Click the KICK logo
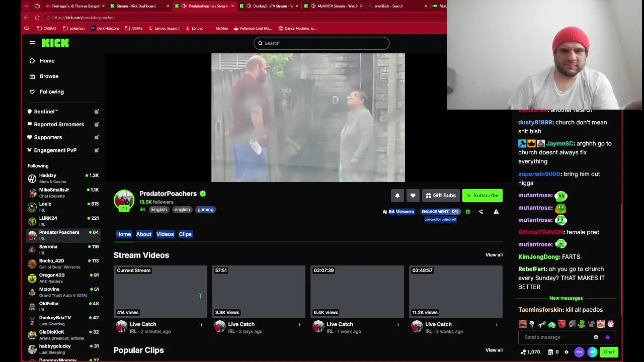Image resolution: width=644 pixels, height=362 pixels. click(x=55, y=43)
